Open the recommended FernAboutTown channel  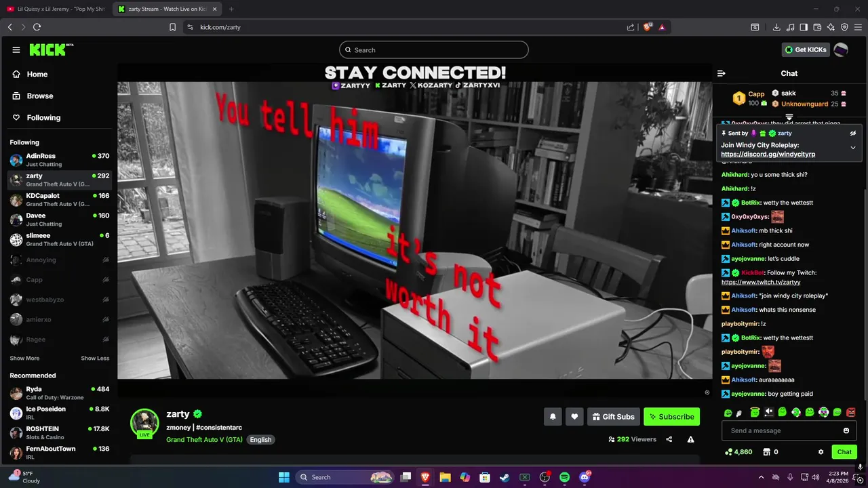pos(60,452)
